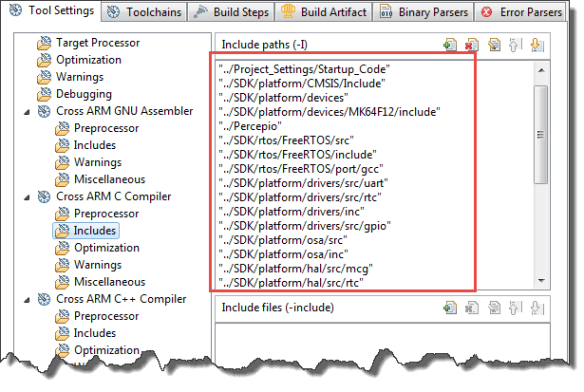Select Cross ARM C++ Compiler item
584x392 pixels.
[112, 299]
